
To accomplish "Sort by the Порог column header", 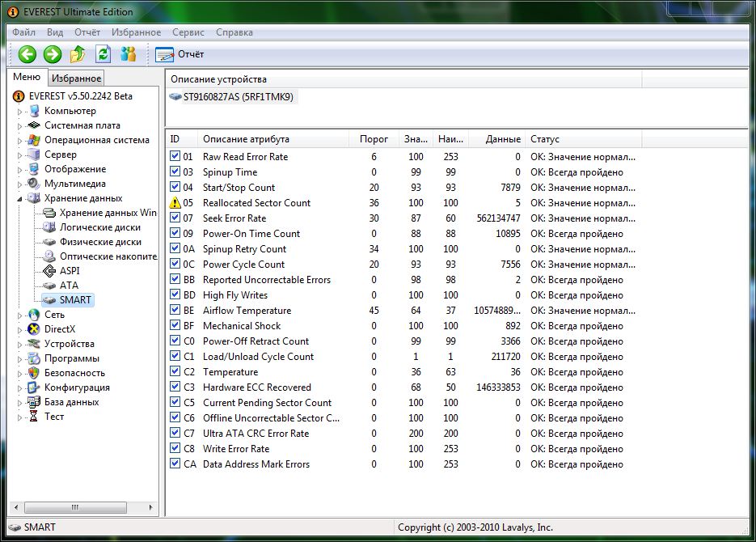I will click(x=374, y=139).
